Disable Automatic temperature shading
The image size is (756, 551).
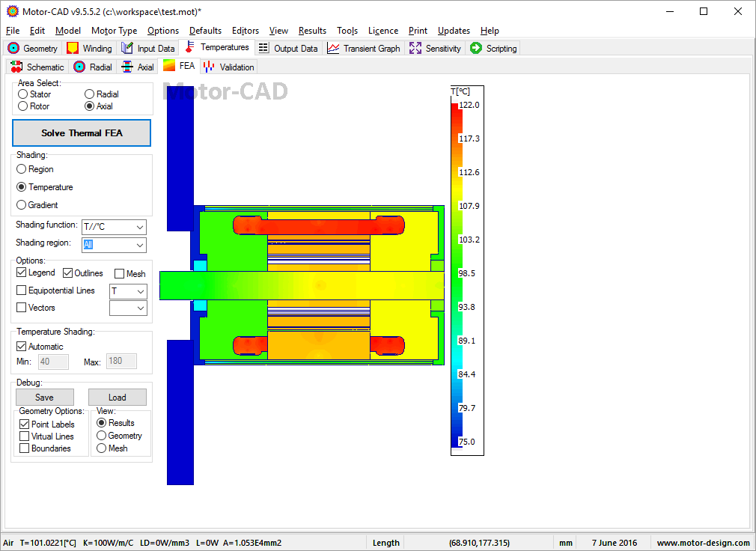21,346
